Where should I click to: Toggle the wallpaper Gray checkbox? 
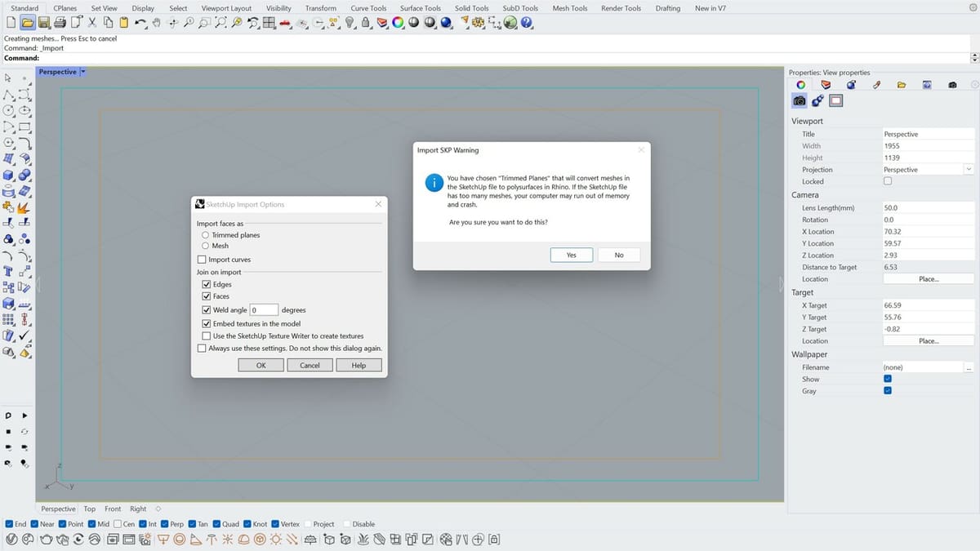888,391
